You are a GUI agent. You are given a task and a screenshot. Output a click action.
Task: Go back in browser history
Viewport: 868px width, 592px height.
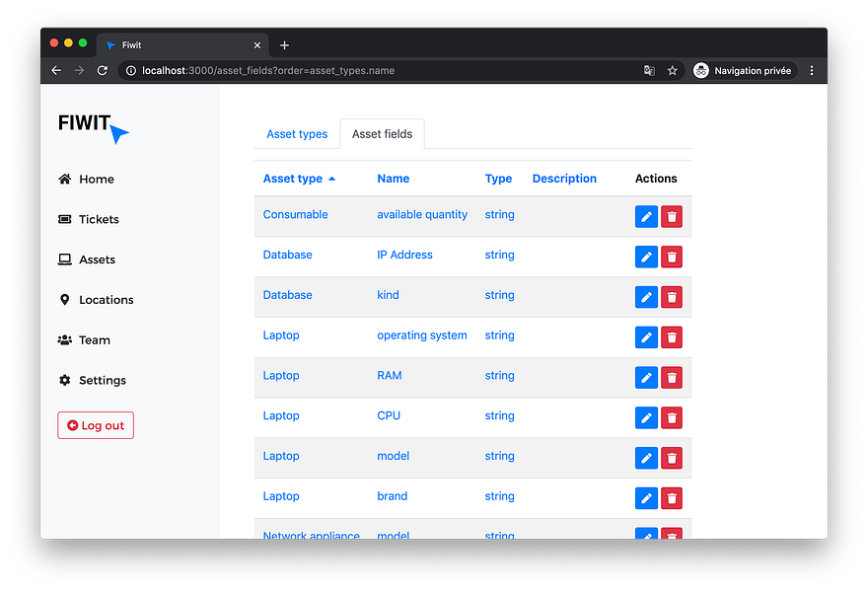(56, 70)
